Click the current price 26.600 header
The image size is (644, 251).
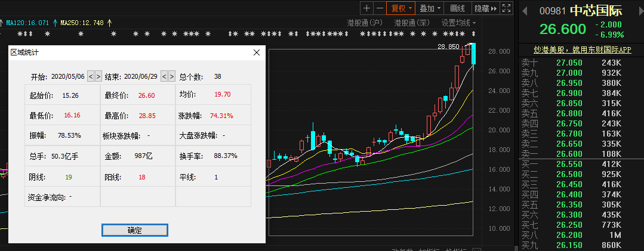pos(562,30)
